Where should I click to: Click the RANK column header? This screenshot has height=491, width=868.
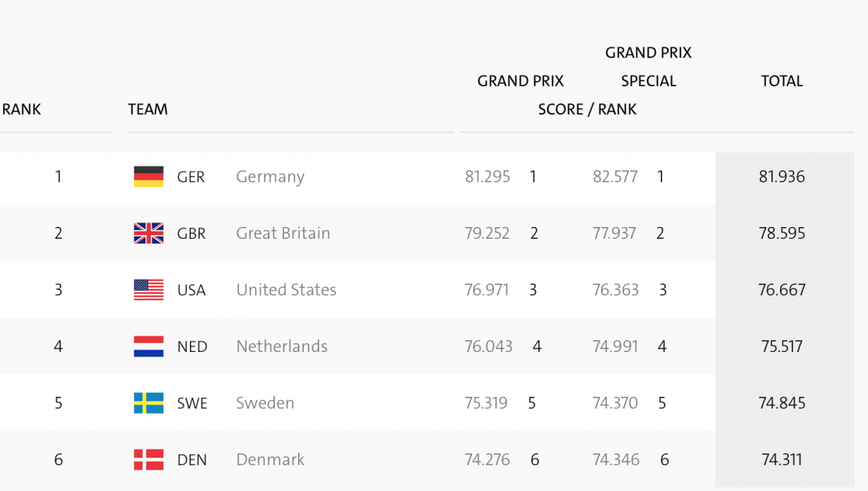point(21,109)
